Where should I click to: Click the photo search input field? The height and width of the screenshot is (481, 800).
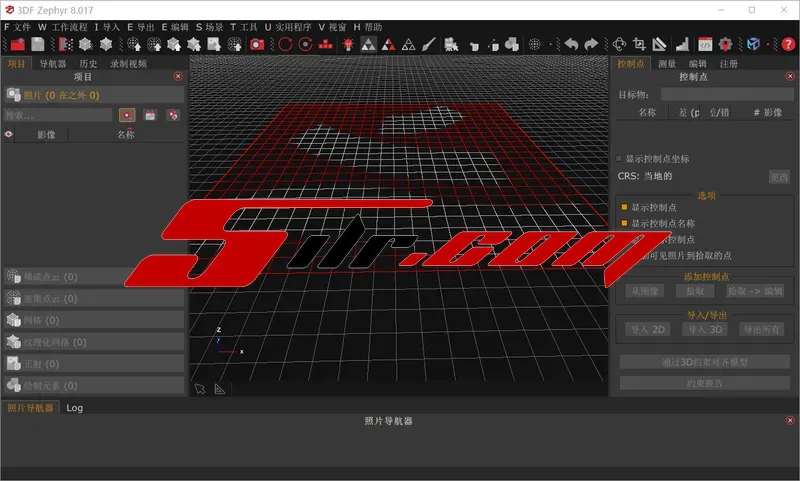pyautogui.click(x=58, y=115)
